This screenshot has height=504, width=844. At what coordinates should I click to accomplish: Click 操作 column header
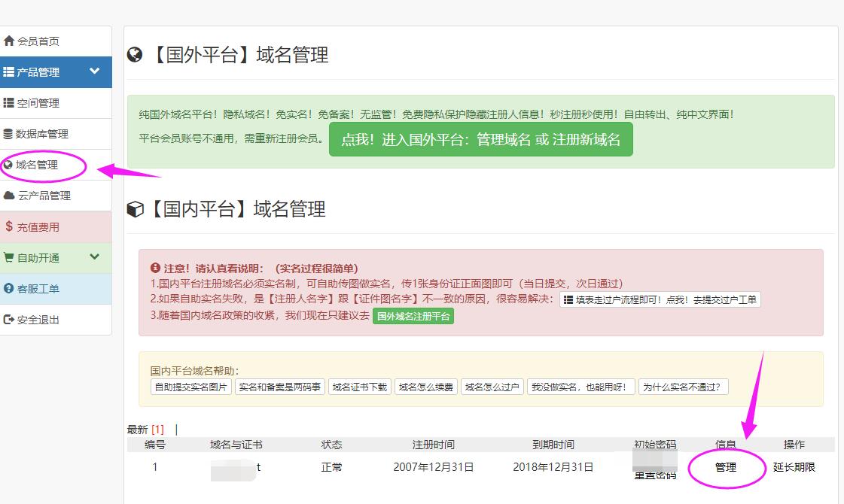point(794,445)
